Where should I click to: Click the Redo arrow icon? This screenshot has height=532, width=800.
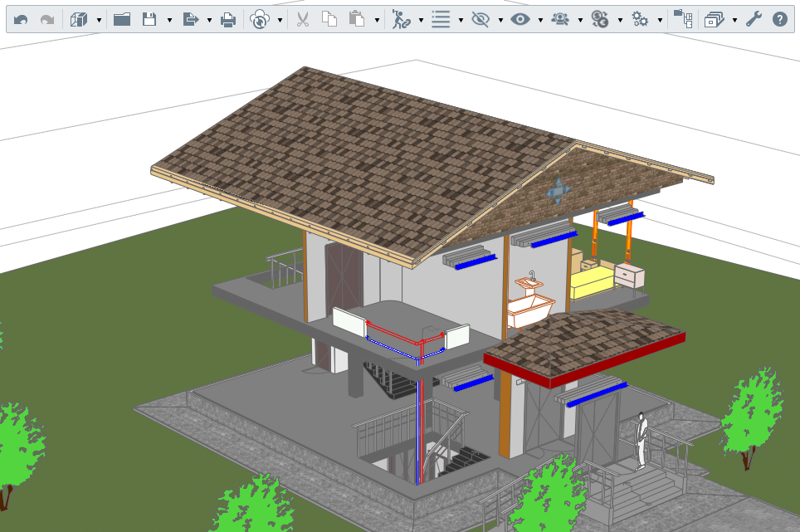[47, 20]
